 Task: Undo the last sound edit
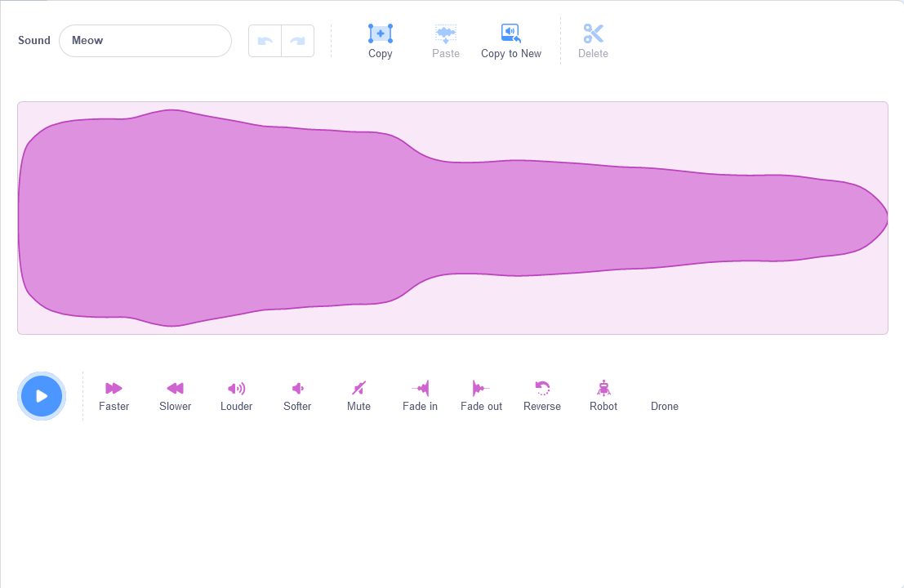(x=265, y=41)
